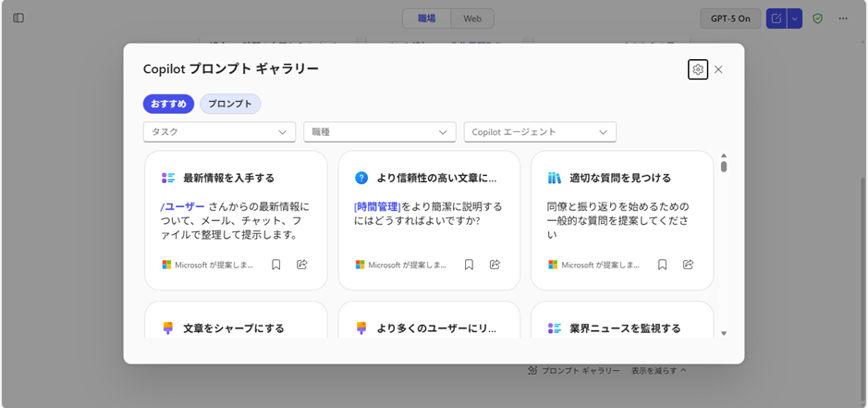This screenshot has width=868, height=408.
Task: Toggle the GPT-5 On button
Action: [730, 19]
